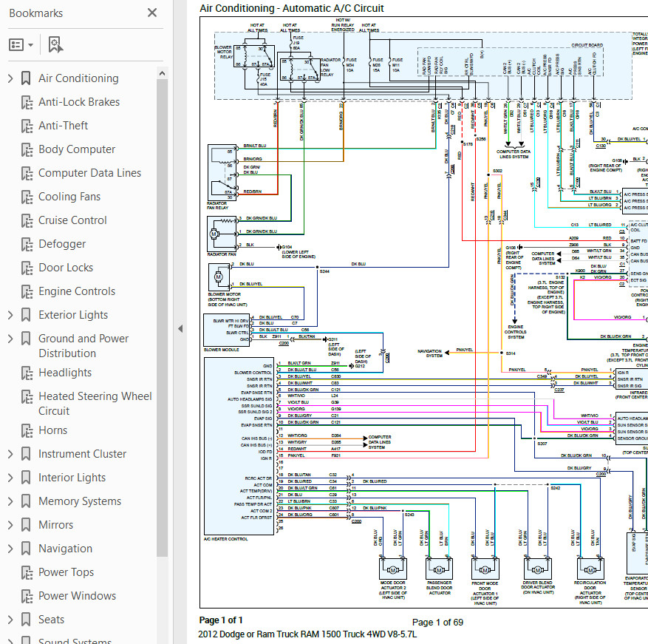Screen dimensions: 648x644
Task: Click the Interior Lights ribbon bookmark icon
Action: click(26, 478)
